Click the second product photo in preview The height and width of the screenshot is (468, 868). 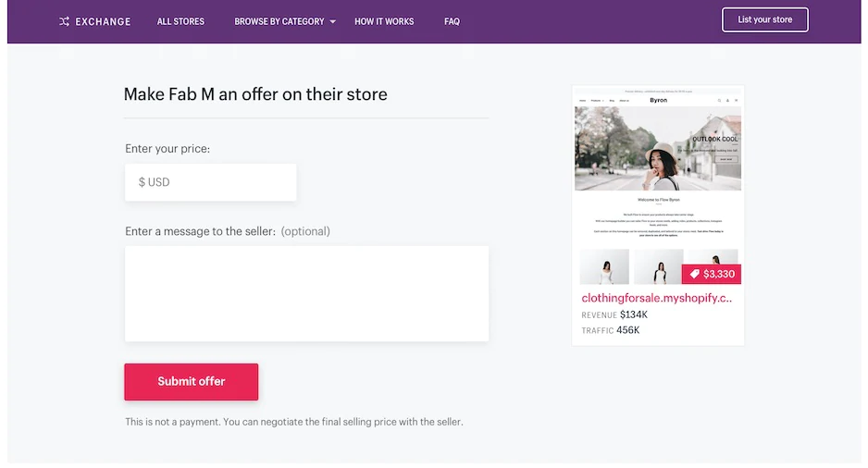[x=658, y=267]
